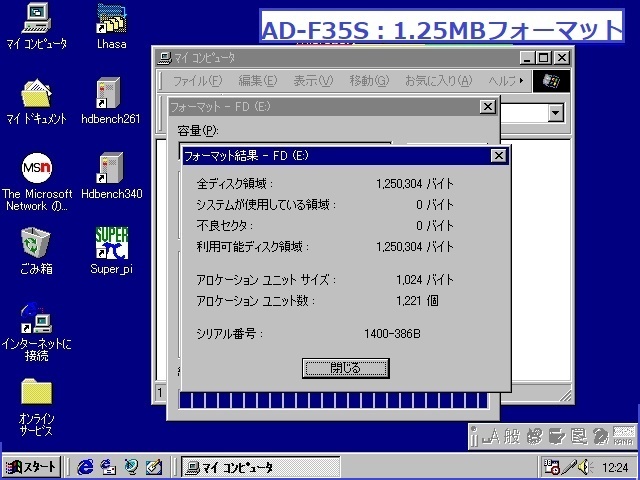Viewport: 640px width, 480px height.
Task: Click the 1,024 バイト allocation unit size
Action: click(x=424, y=280)
